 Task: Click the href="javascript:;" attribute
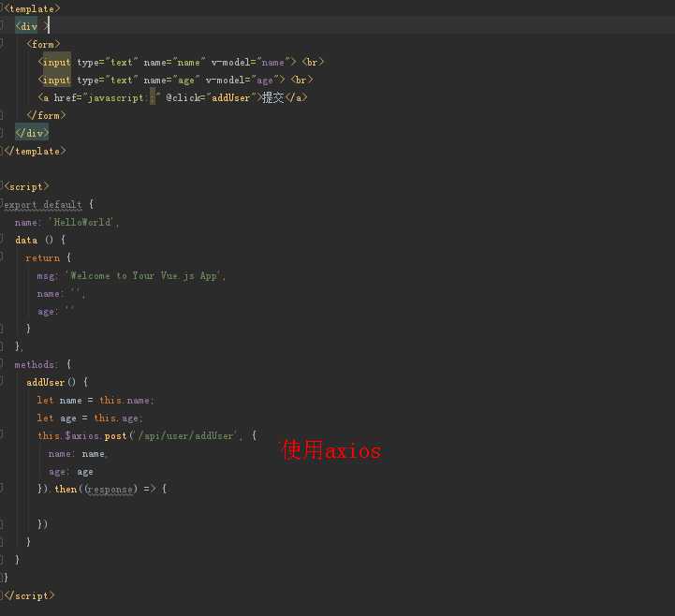pos(107,98)
